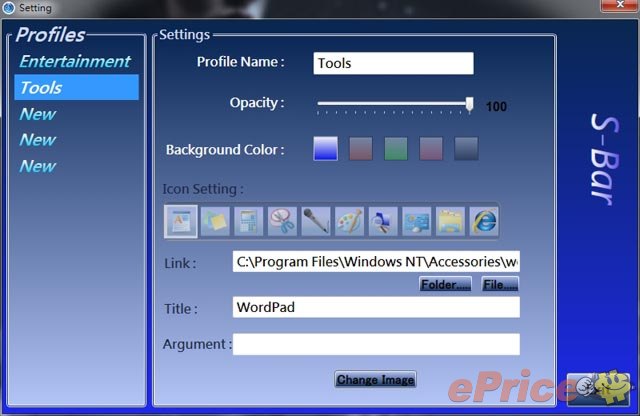This screenshot has height=416, width=640.
Task: Select the WordPad icon in Icon Setting
Action: (181, 221)
